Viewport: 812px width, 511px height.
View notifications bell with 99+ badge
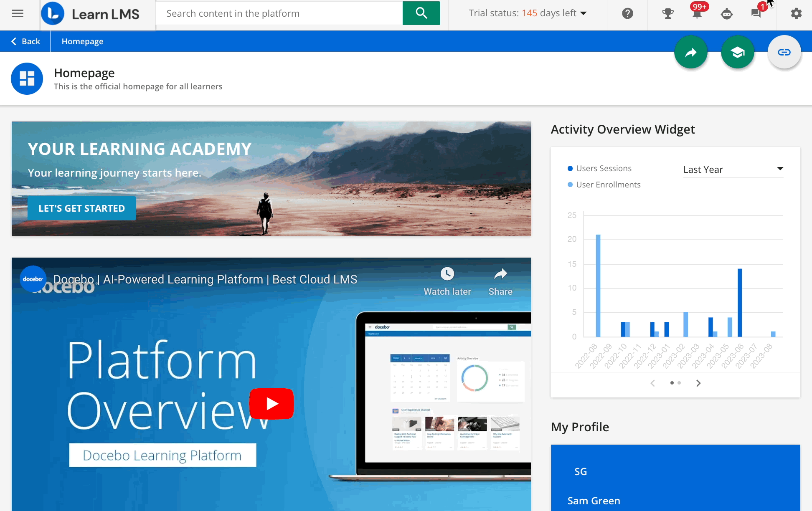click(697, 13)
